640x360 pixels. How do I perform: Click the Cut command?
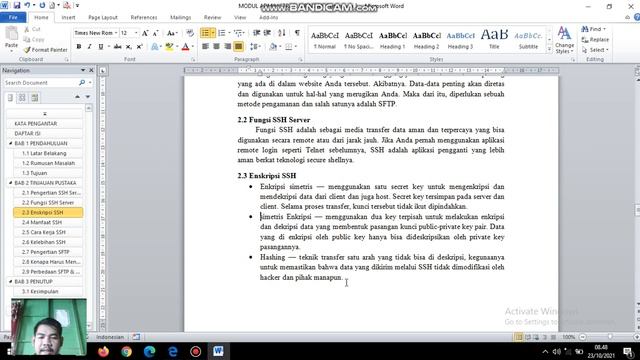pos(32,29)
